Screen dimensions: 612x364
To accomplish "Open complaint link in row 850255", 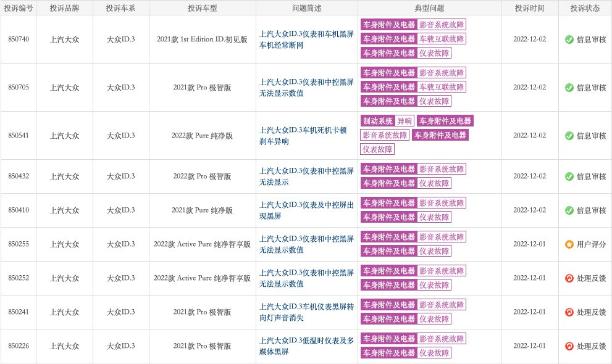I will (306, 244).
